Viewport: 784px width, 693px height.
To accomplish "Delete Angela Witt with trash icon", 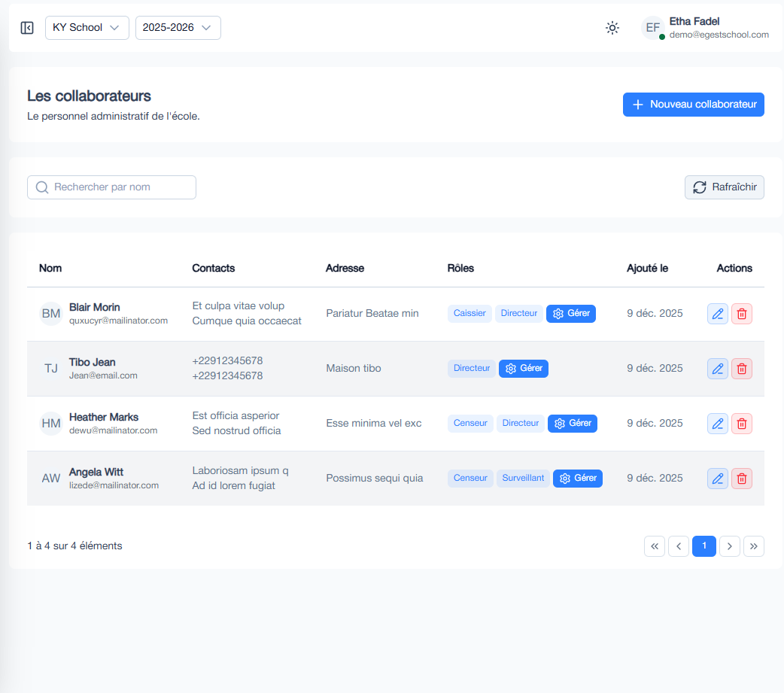I will [742, 479].
